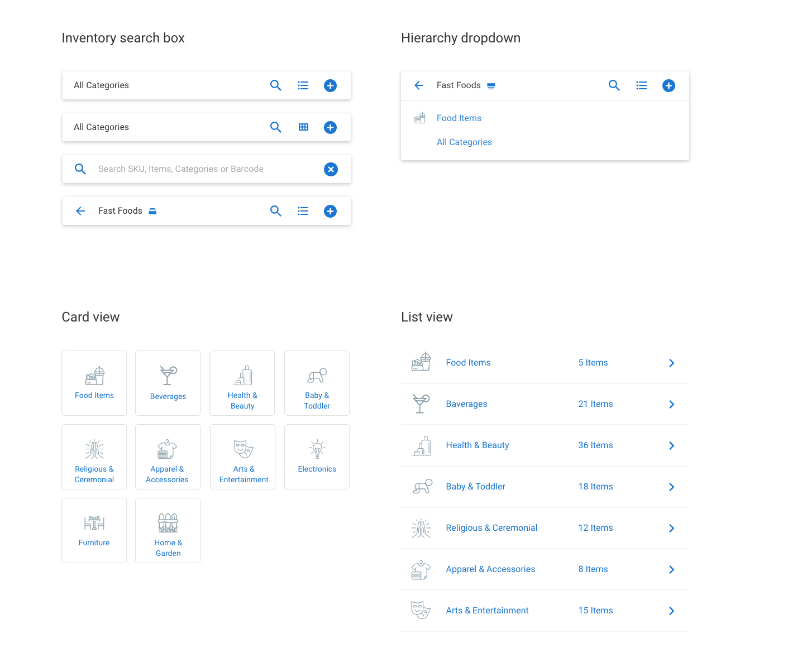Open the Beverages card
The image size is (802, 672).
pos(168,383)
